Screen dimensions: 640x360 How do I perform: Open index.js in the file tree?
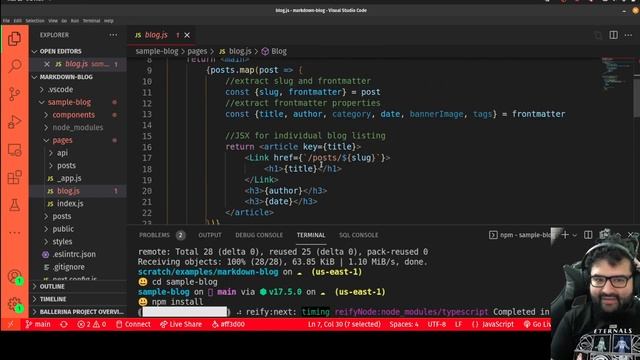pyautogui.click(x=78, y=204)
